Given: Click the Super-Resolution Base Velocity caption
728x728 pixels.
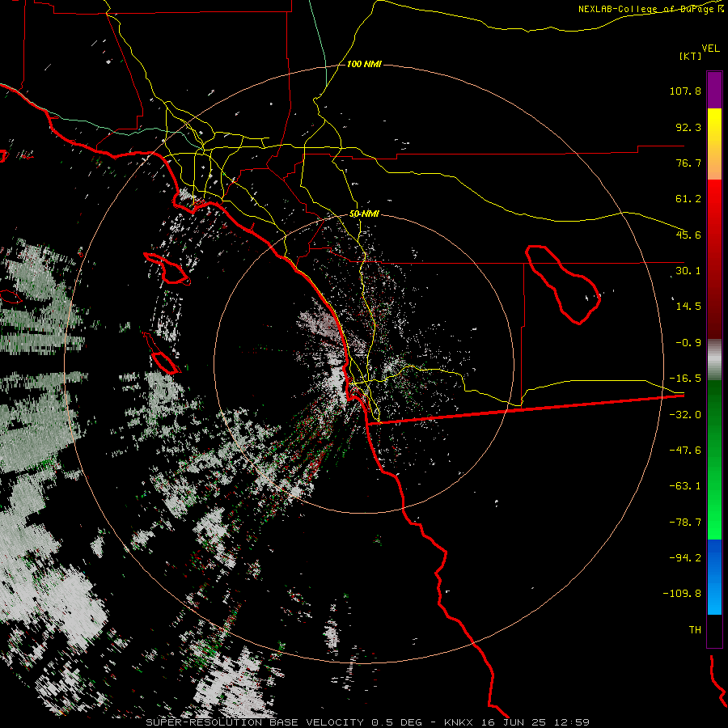Looking at the screenshot, I should [368, 722].
